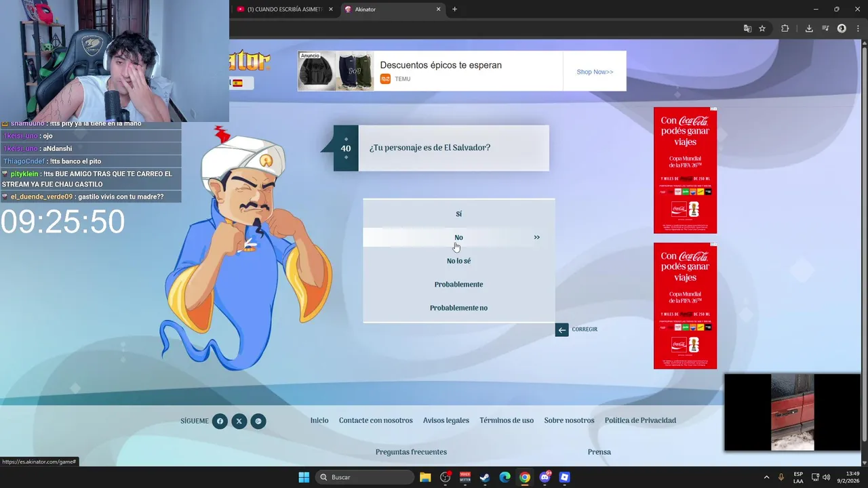Open 'Preguntas frecuentes' link
The image size is (868, 488).
411,452
